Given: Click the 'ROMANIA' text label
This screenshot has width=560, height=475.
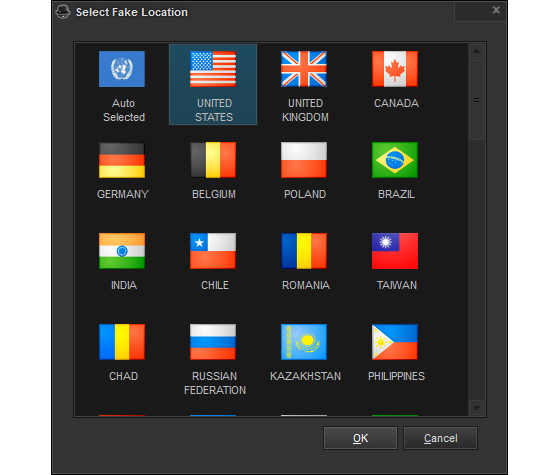Looking at the screenshot, I should [306, 285].
